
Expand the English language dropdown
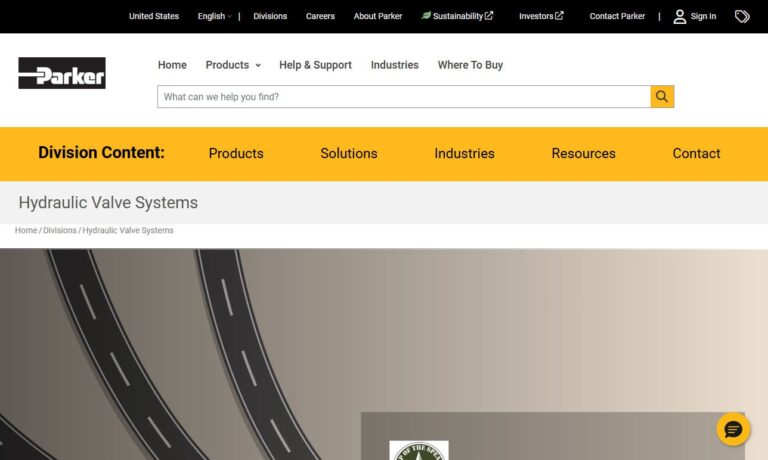(215, 16)
